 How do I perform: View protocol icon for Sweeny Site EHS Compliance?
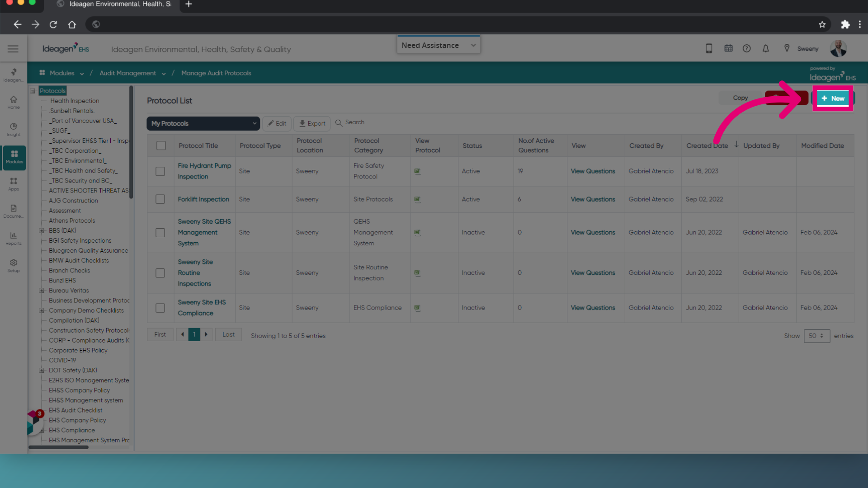[x=417, y=308]
